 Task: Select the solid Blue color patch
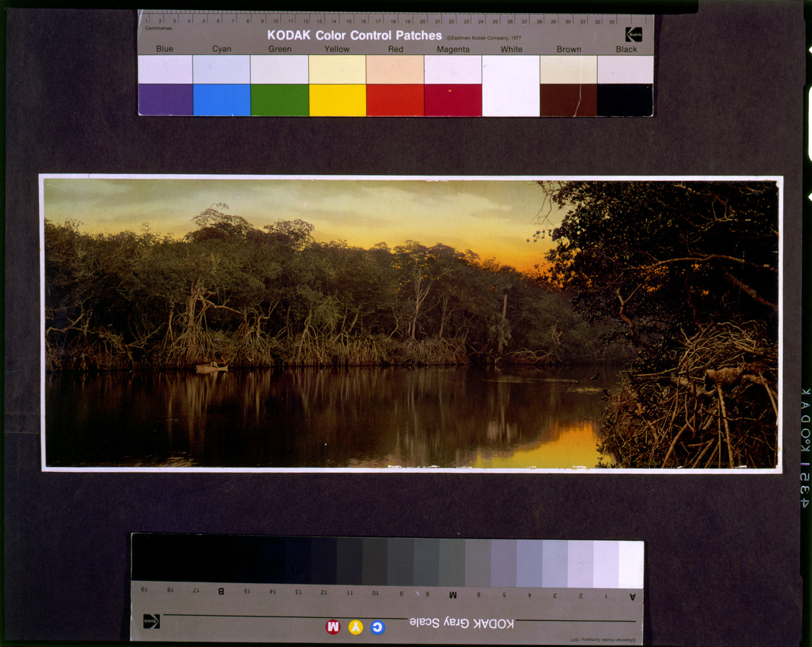point(165,99)
